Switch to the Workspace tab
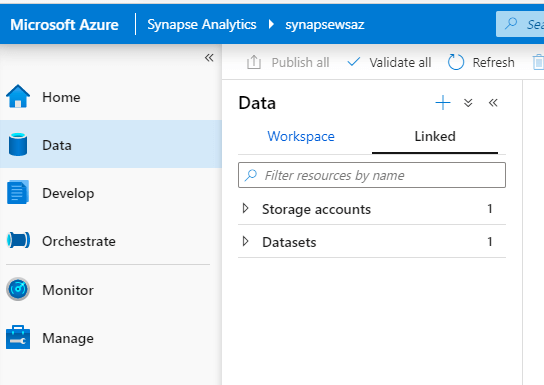 tap(301, 137)
